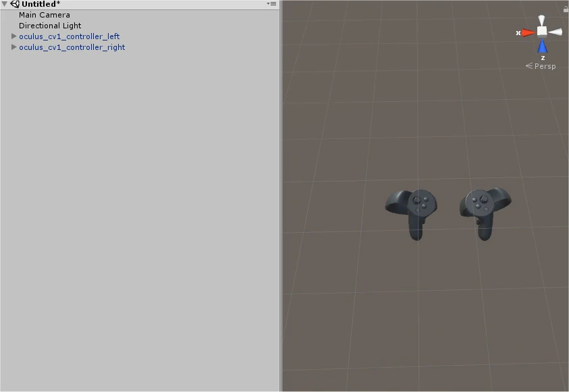The image size is (569, 392).
Task: Toggle the Persp projection label
Action: (541, 66)
